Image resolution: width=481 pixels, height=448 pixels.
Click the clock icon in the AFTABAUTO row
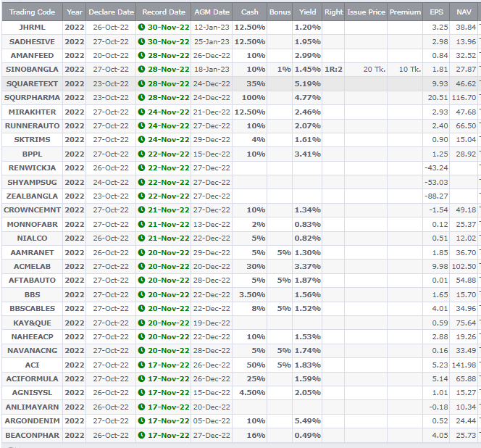[141, 281]
